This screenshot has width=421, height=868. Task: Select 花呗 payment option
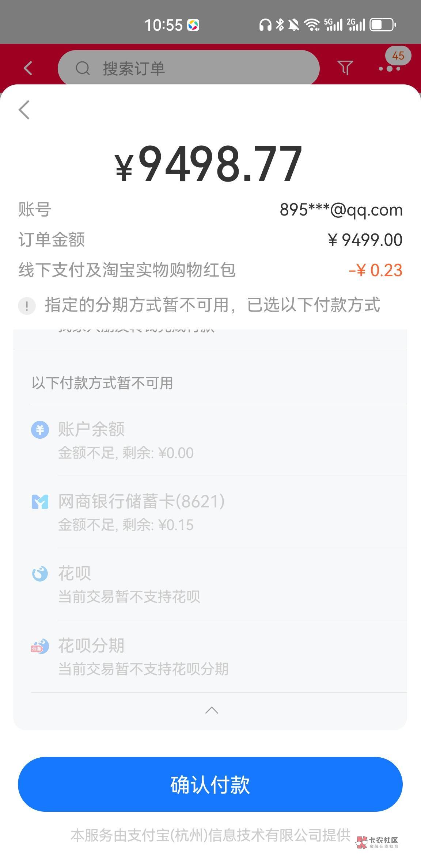click(x=75, y=574)
